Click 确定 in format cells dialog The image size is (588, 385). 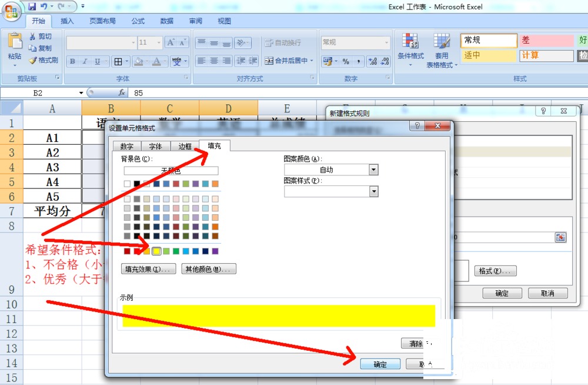pos(380,364)
